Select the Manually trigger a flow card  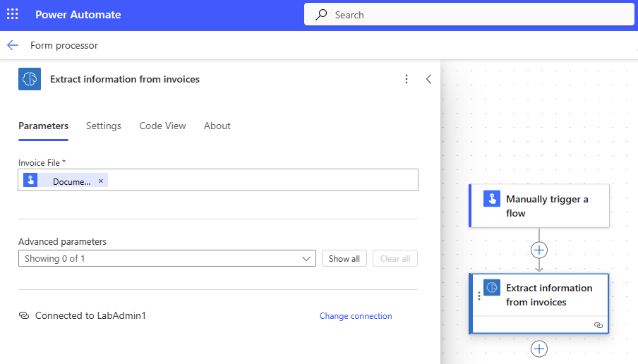pos(539,206)
